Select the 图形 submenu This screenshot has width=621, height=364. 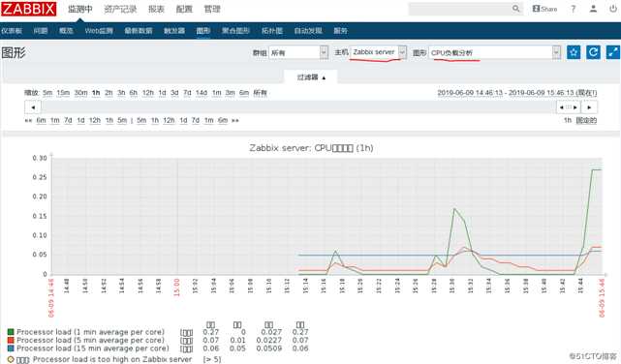click(x=203, y=30)
